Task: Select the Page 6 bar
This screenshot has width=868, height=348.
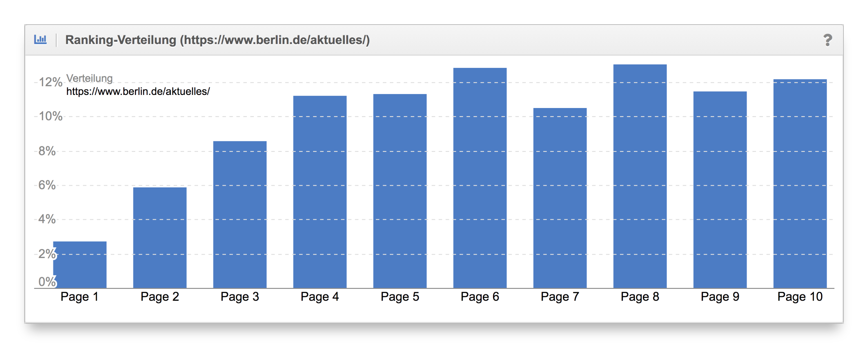Action: [480, 178]
